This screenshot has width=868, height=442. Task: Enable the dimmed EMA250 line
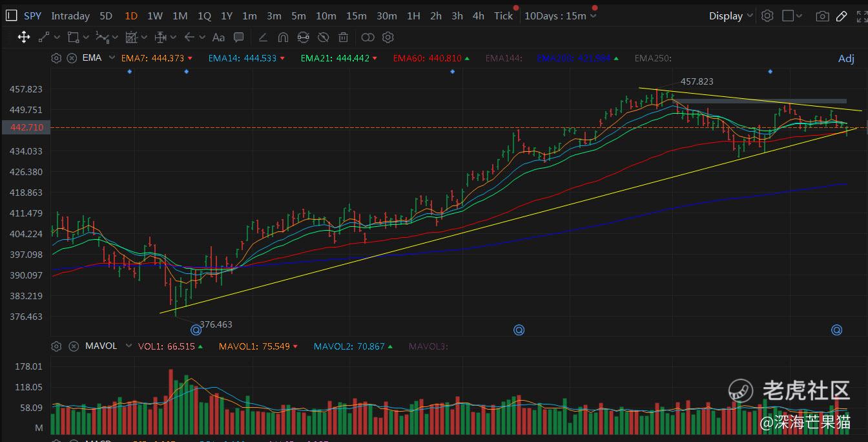[653, 58]
